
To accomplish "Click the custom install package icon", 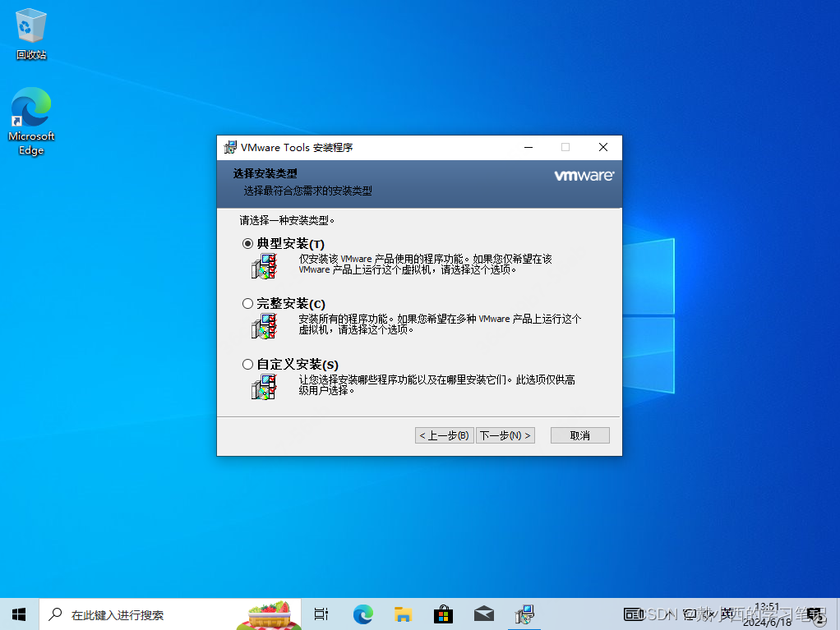I will [264, 386].
